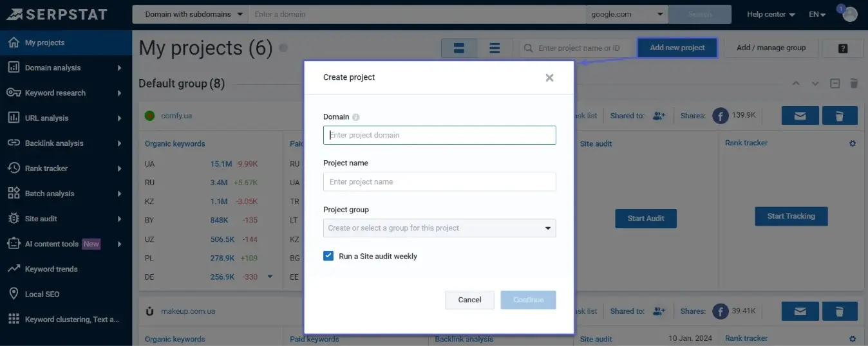Click email button for makeup.com.ua project
This screenshot has height=346, width=868.
pos(800,311)
